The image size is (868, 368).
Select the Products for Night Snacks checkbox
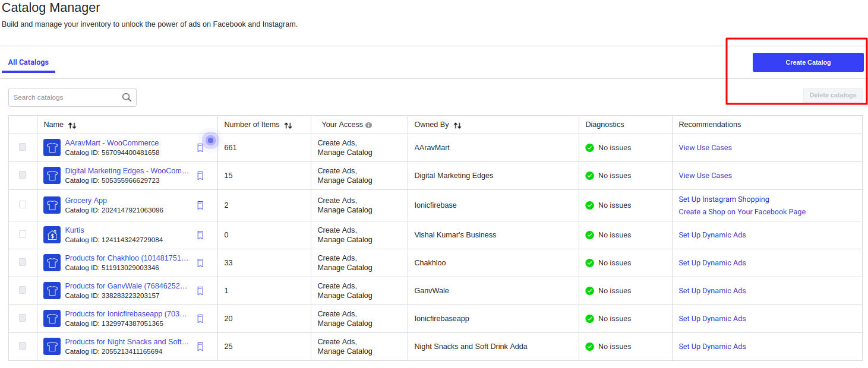23,345
